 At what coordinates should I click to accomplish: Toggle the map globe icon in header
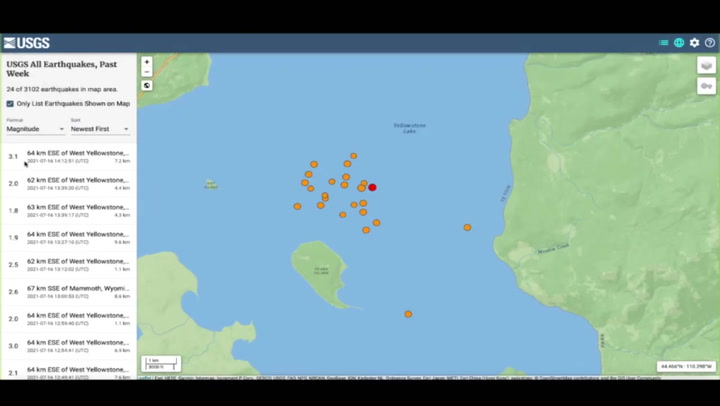click(x=679, y=43)
